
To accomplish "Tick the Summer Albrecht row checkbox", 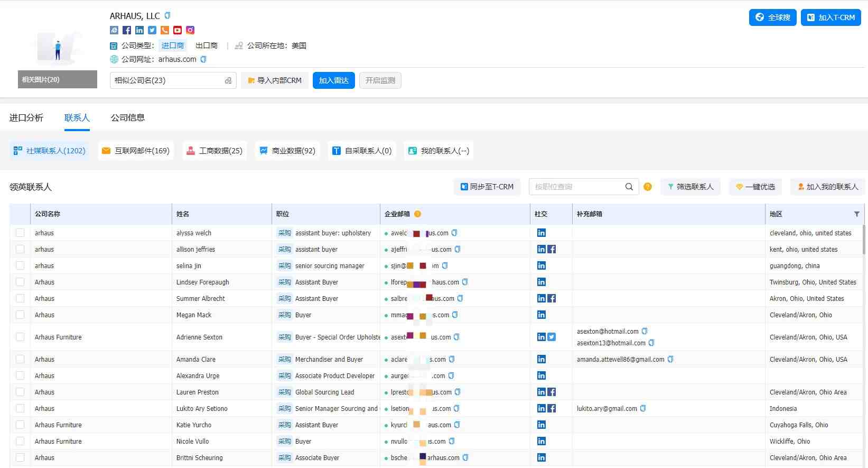I will click(20, 298).
